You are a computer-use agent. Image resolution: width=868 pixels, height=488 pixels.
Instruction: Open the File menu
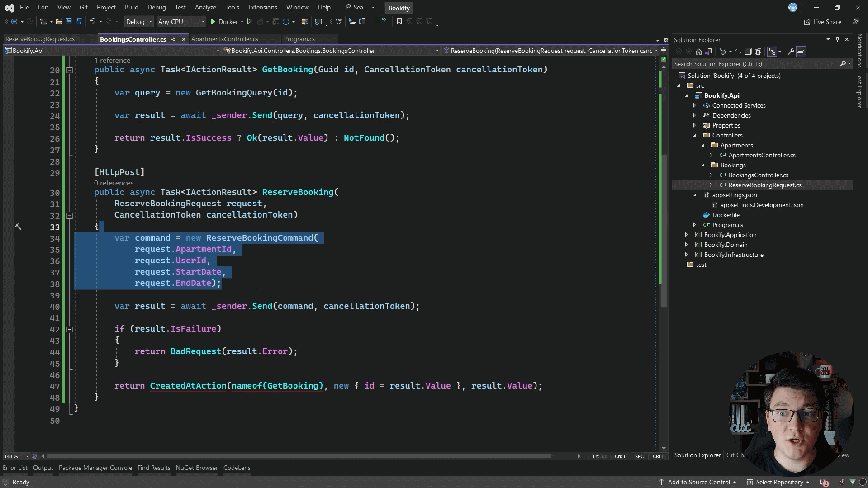(24, 8)
